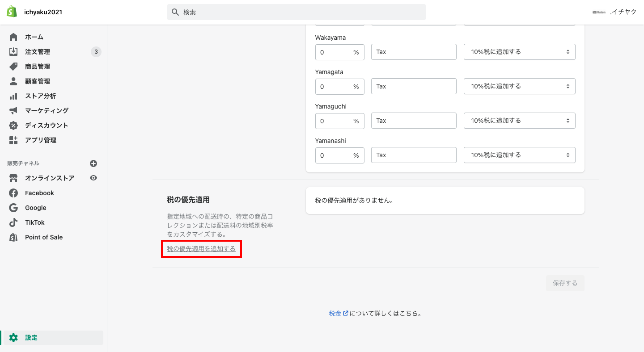644x352 pixels.
Task: Click the TikTok channel icon
Action: pos(13,222)
